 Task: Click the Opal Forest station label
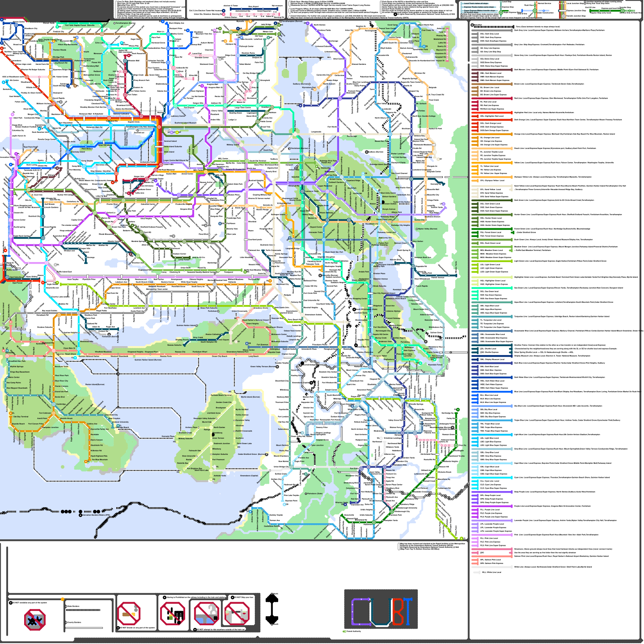[17, 283]
